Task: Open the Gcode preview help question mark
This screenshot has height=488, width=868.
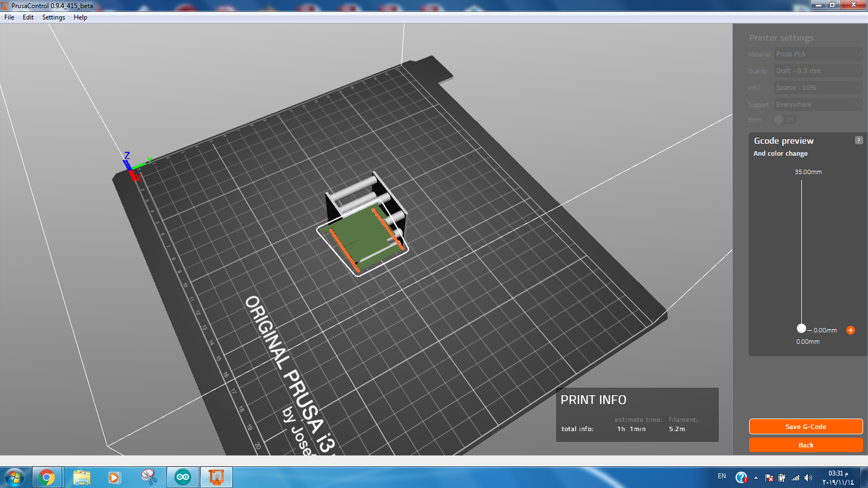Action: [859, 140]
